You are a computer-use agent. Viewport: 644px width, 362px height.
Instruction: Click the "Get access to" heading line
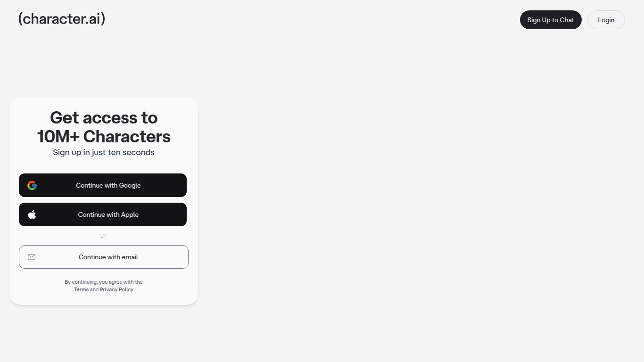pos(104,118)
